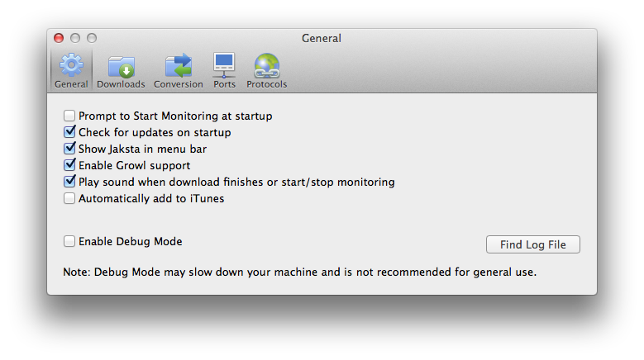Minimize the General preferences window
This screenshot has width=644, height=360.
[75, 38]
